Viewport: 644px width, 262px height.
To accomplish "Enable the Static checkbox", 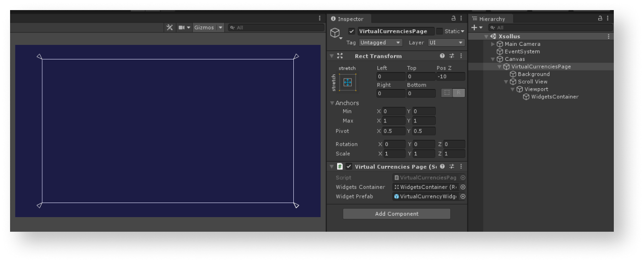I will point(439,31).
